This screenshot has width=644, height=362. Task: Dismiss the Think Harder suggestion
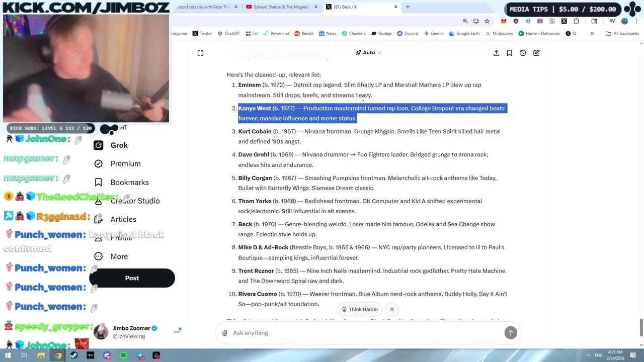pyautogui.click(x=392, y=309)
